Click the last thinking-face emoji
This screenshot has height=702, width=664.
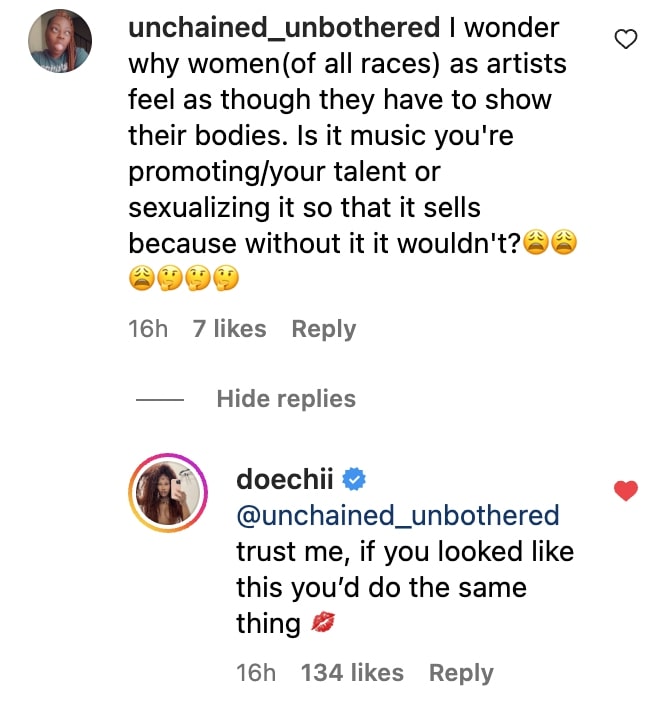(229, 283)
